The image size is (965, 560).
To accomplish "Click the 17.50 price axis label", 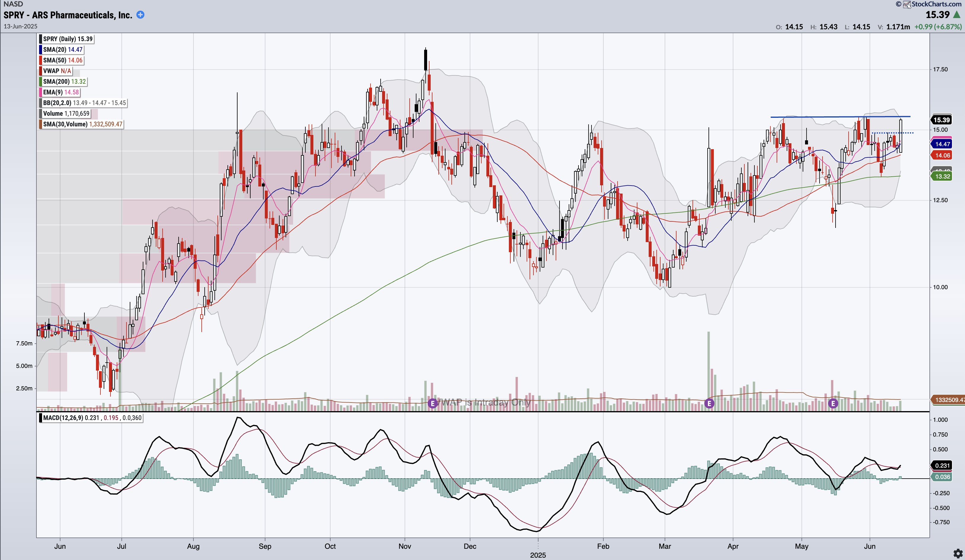I will pyautogui.click(x=940, y=69).
